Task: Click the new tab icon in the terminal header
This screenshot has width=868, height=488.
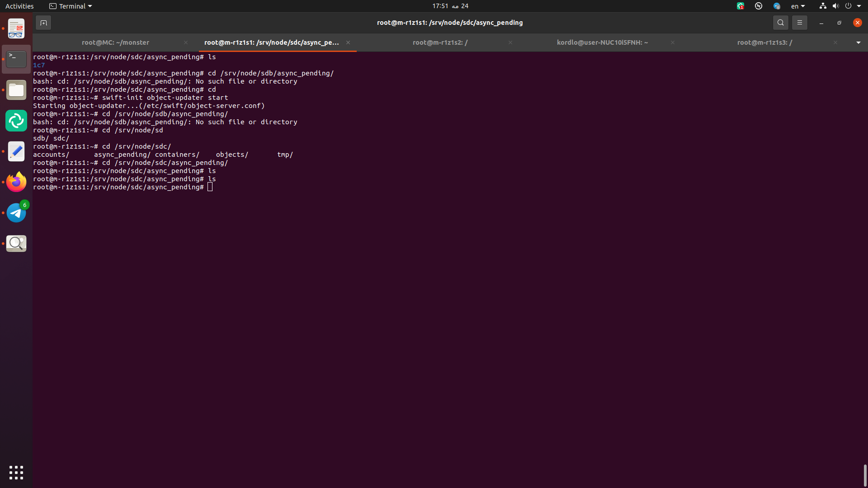Action: coord(43,23)
